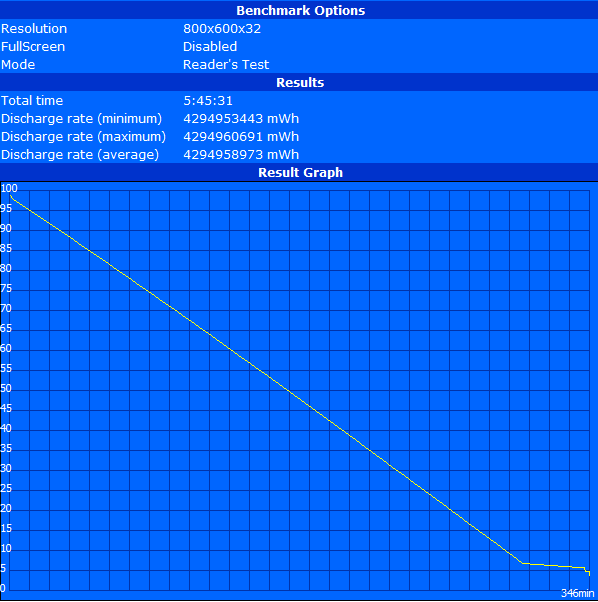Click the Result Graph header
598x602 pixels.
tap(300, 172)
